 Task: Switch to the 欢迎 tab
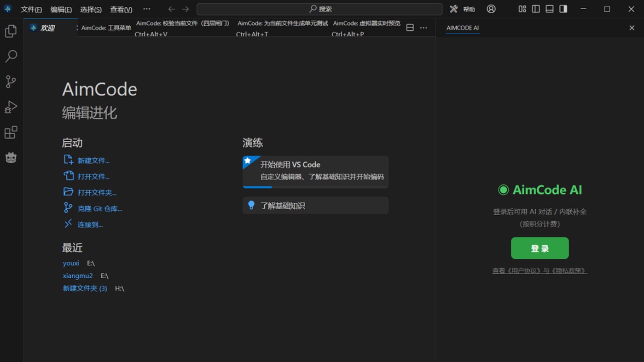tap(48, 28)
